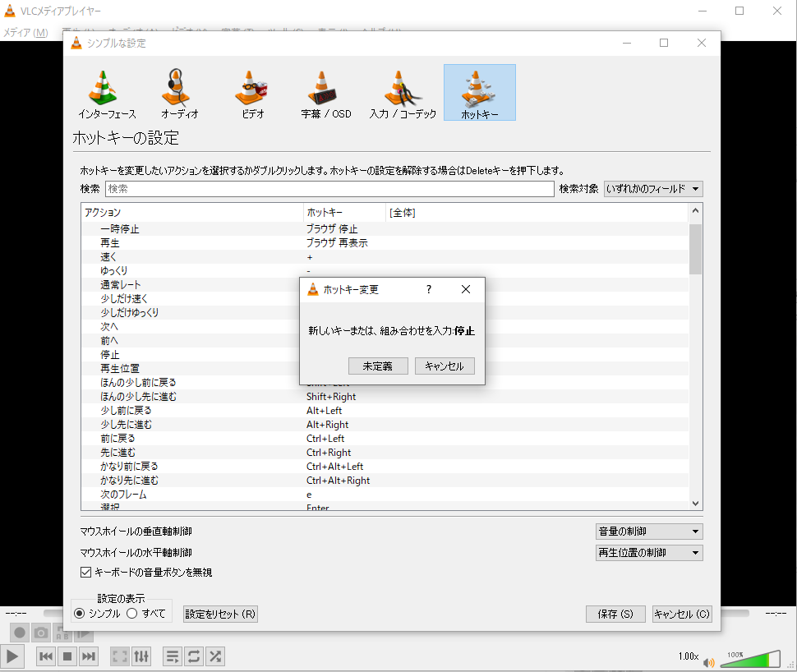Click the previous track button in VLC
The height and width of the screenshot is (672, 797).
pyautogui.click(x=46, y=656)
